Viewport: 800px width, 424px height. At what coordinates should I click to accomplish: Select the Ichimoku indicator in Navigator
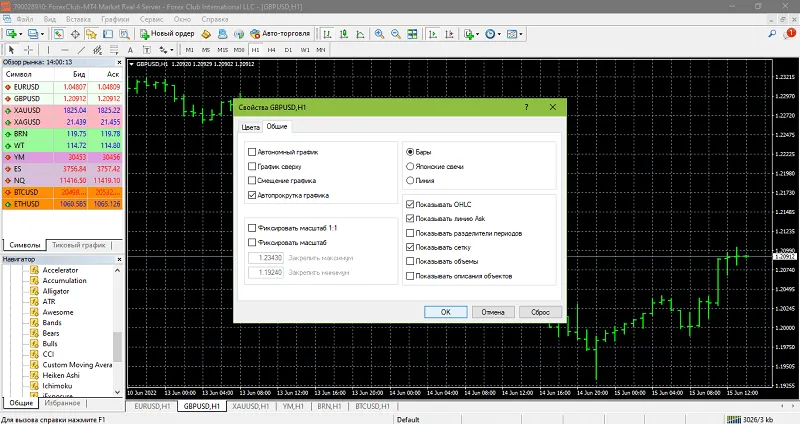pos(57,386)
